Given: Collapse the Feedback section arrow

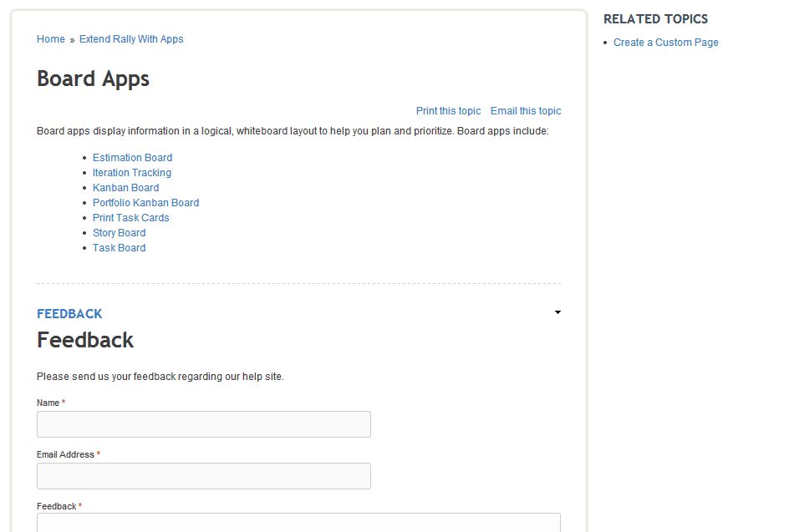Looking at the screenshot, I should click(x=557, y=312).
